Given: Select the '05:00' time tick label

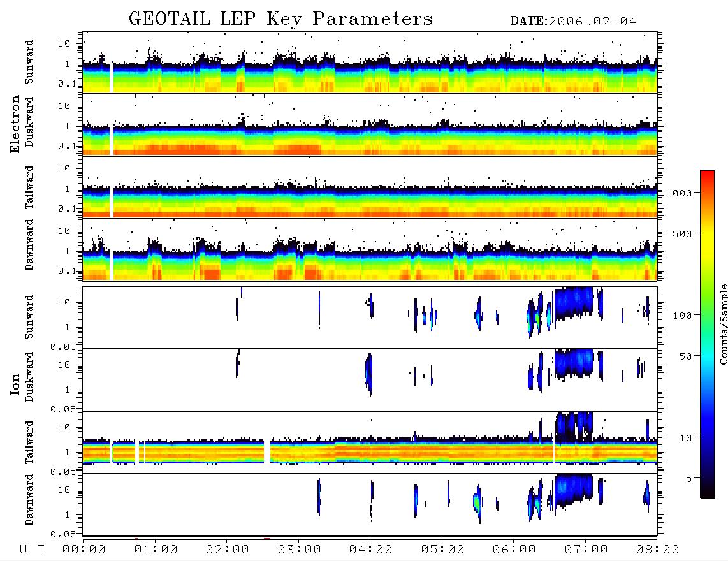Looking at the screenshot, I should pyautogui.click(x=443, y=550).
